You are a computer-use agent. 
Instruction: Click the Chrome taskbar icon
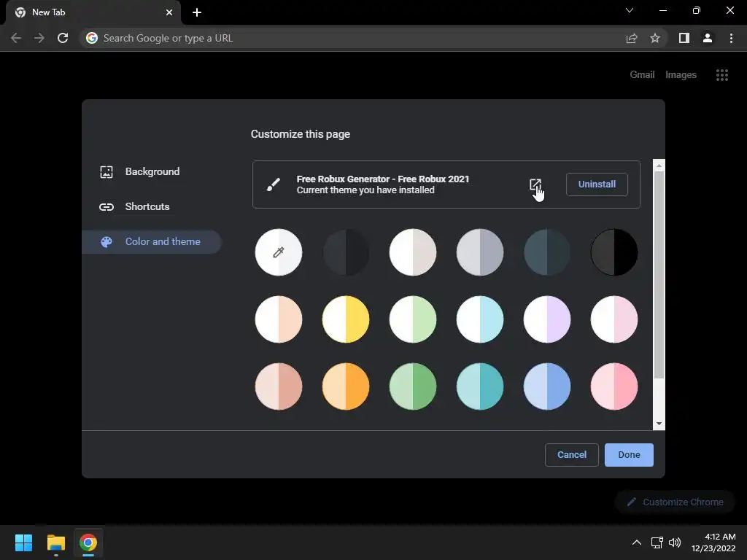88,542
